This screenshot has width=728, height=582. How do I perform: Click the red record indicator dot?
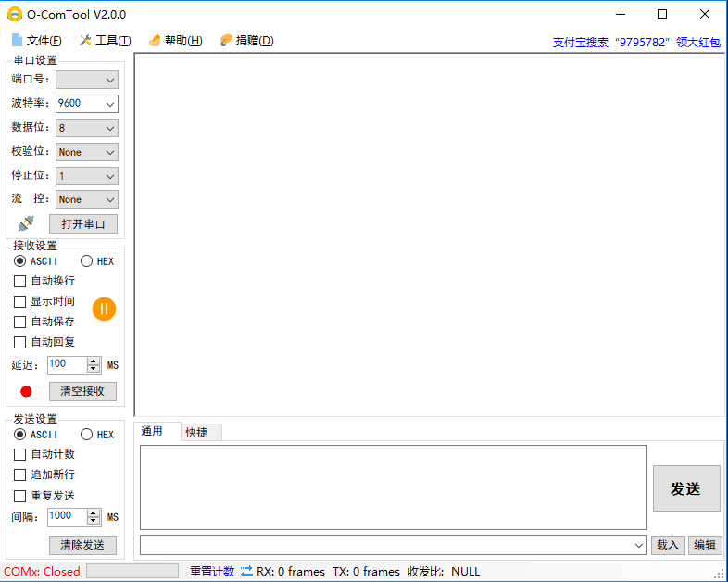point(27,392)
